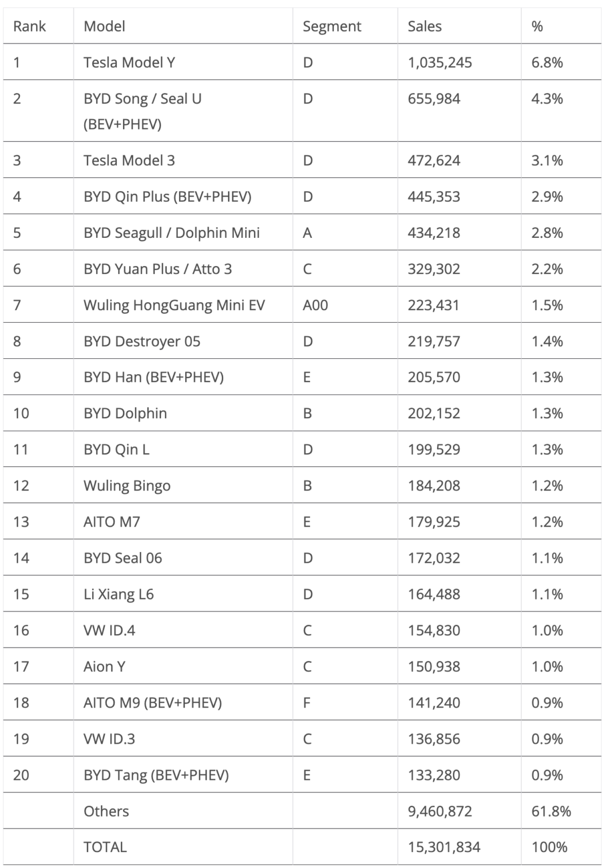Click the Segment column header

click(x=332, y=27)
